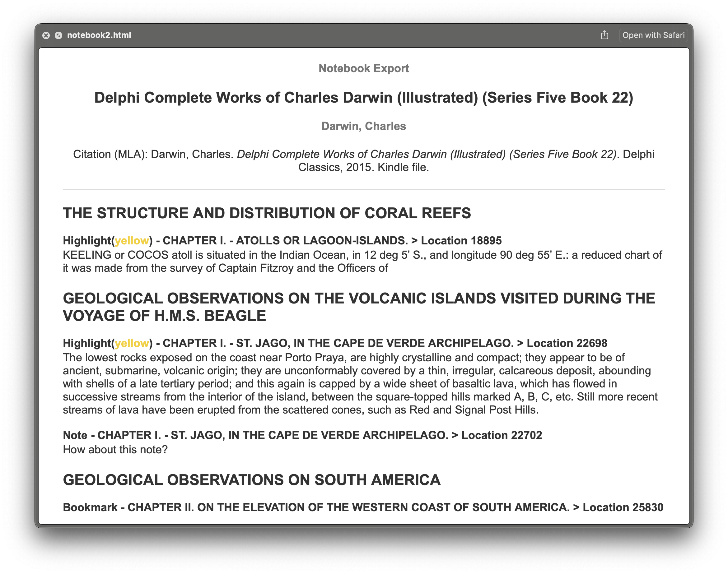Click the full-screen expand icon
Screen dimensions: 728x574
click(58, 35)
